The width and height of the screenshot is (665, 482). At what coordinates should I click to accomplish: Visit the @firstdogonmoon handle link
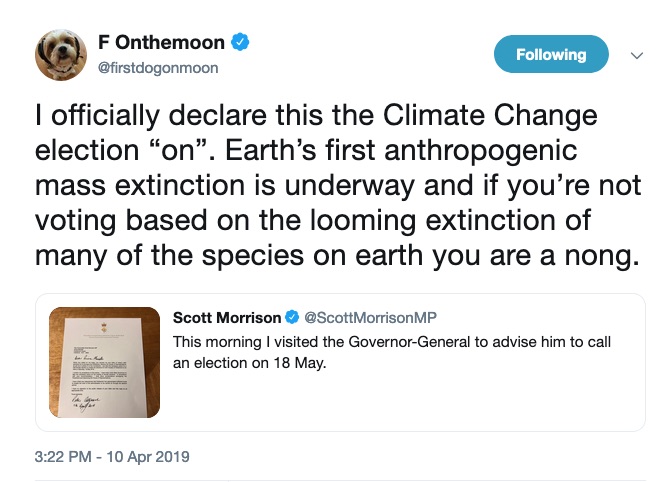click(x=157, y=68)
